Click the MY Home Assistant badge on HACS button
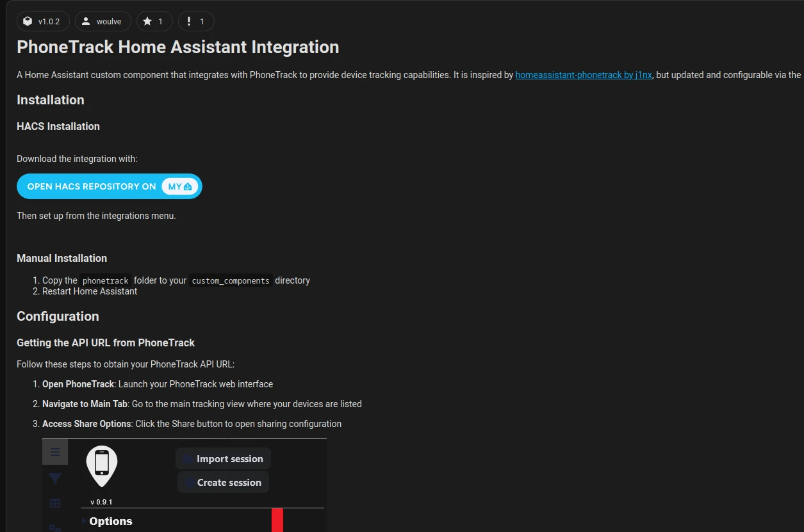This screenshot has width=804, height=532. (x=179, y=186)
